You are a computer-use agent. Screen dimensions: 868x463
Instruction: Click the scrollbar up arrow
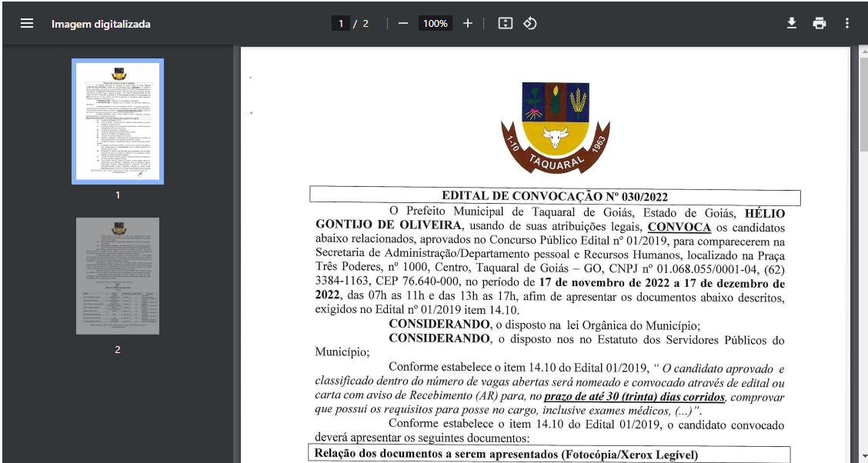[864, 51]
